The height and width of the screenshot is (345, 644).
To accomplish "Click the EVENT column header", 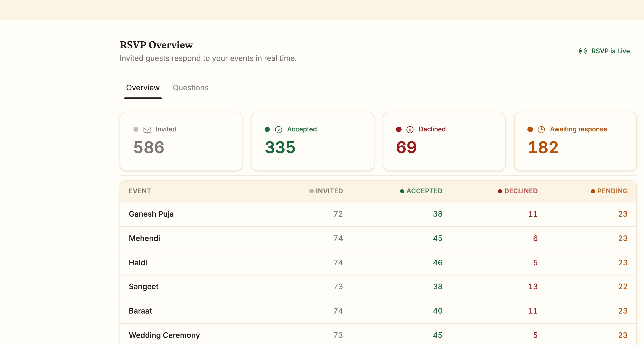I will coord(140,191).
